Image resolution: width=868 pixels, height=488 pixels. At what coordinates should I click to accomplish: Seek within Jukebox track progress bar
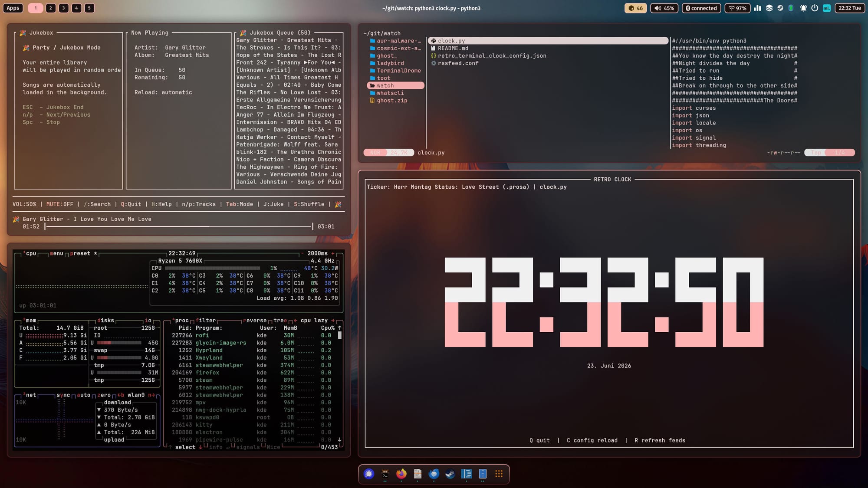(179, 226)
